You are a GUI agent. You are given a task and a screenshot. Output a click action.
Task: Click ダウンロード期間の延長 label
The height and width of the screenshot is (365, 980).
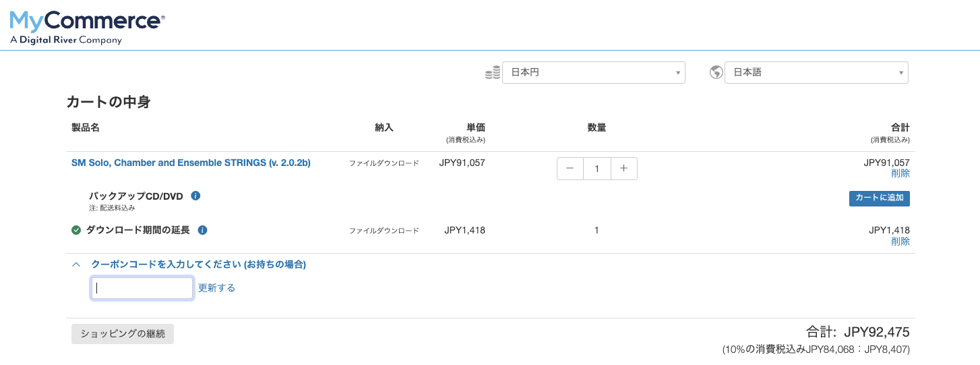click(x=138, y=230)
